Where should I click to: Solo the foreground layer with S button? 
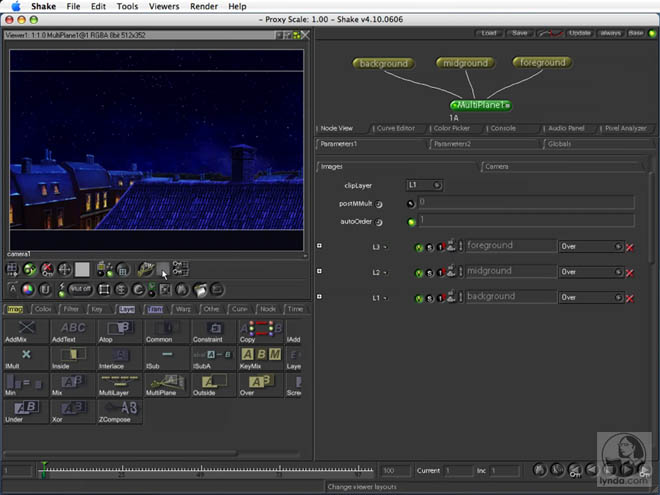pos(429,248)
